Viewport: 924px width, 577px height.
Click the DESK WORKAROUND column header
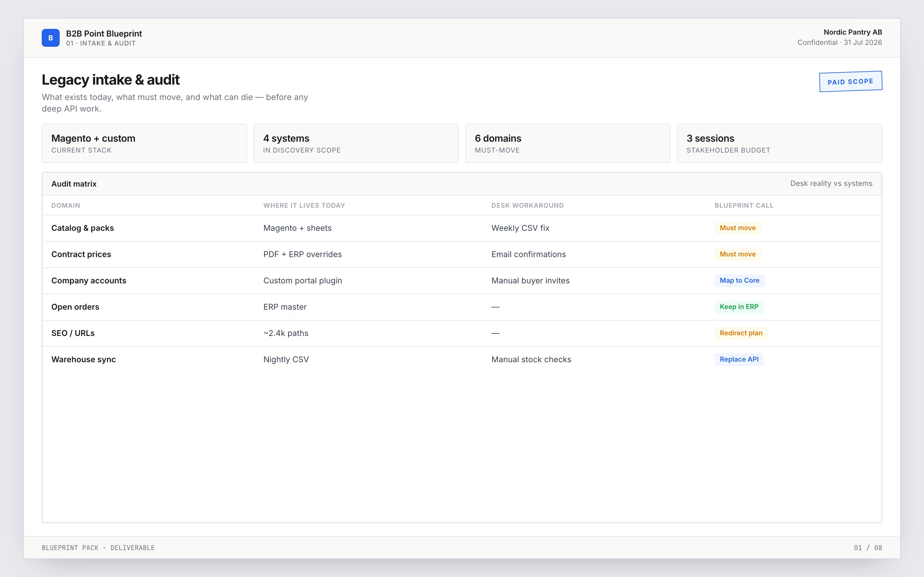click(x=527, y=205)
